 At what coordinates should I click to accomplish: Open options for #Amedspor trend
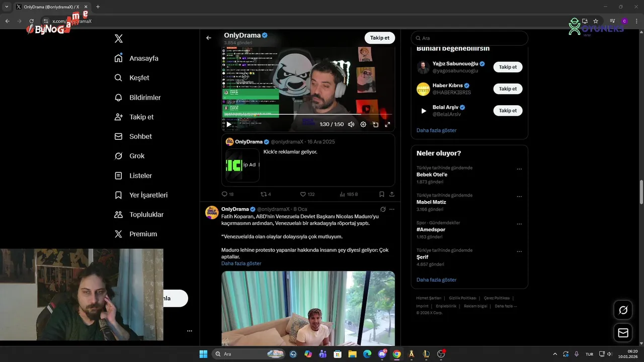coord(519,224)
